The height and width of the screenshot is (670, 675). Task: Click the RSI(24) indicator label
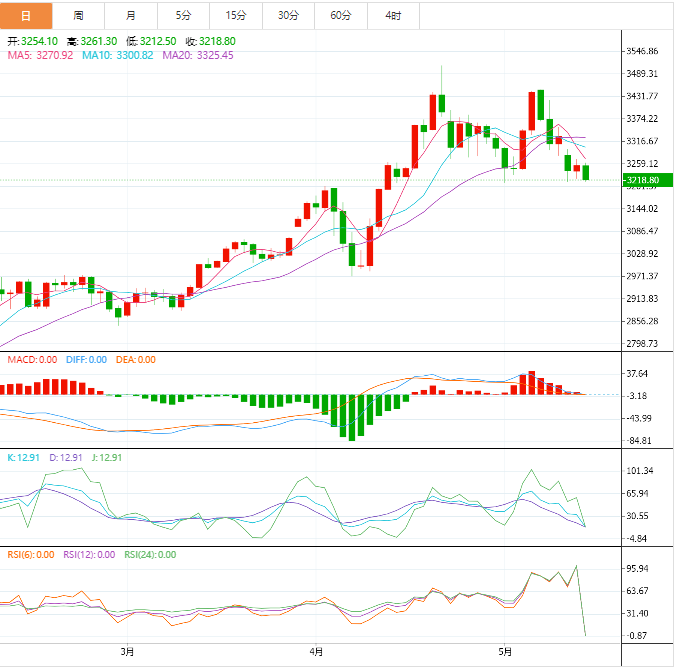150,554
